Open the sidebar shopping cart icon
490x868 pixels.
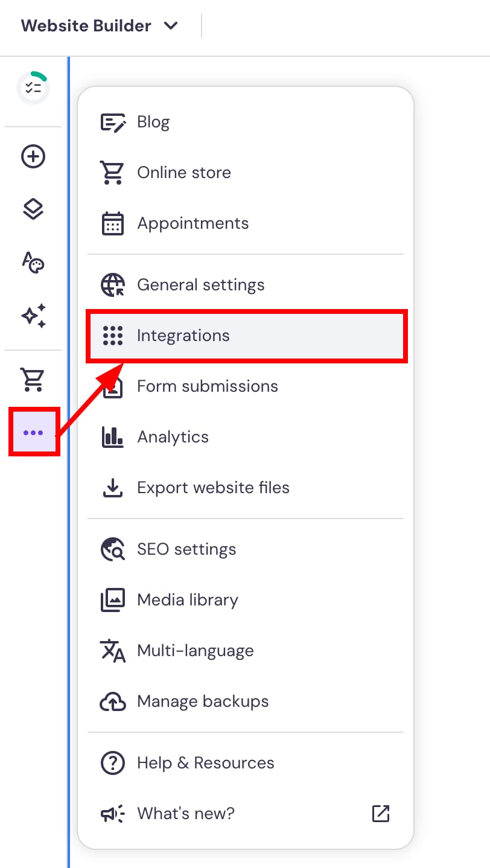click(33, 379)
